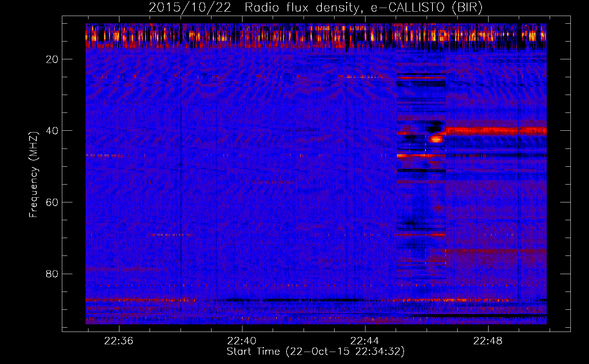Click the 22:44 time tick label
The height and width of the screenshot is (364, 589).
point(365,341)
